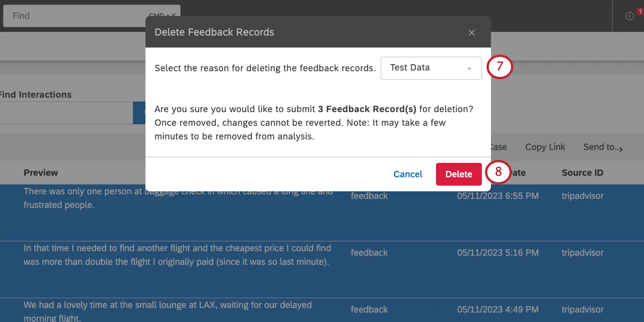
Task: Select Copy Link in the toolbar
Action: click(x=545, y=147)
